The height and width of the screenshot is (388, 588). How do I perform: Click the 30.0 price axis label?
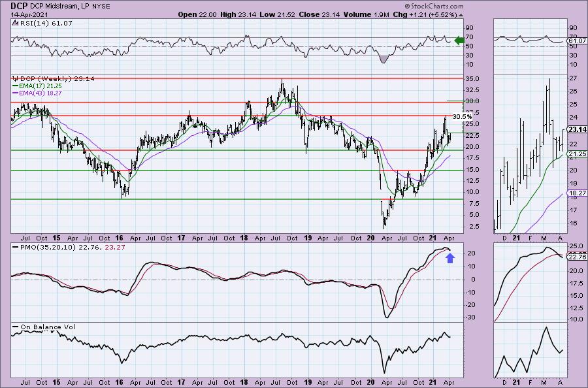(474, 101)
